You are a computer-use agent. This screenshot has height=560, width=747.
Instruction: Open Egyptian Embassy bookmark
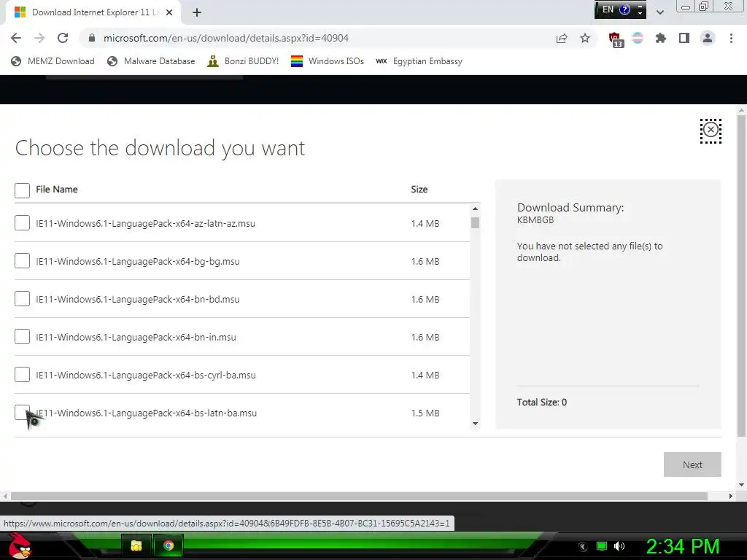click(419, 61)
